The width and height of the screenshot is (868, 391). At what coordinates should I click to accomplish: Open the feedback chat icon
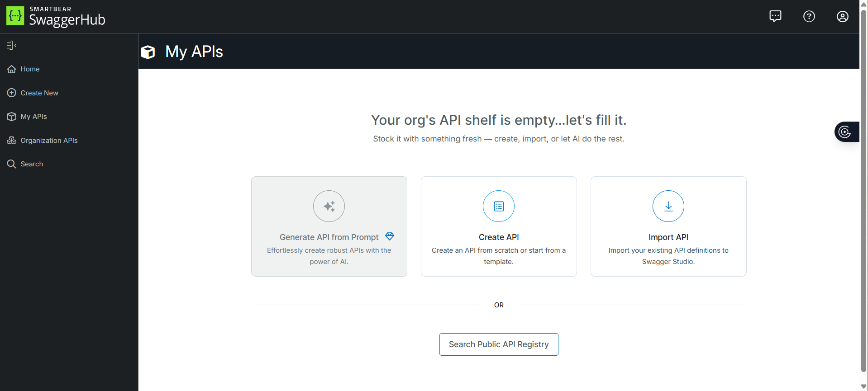click(775, 16)
